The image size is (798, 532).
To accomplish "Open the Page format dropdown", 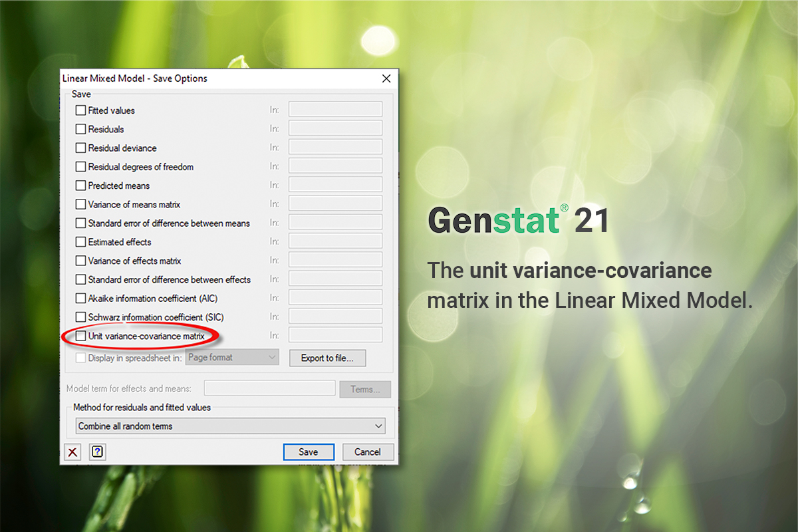I will 232,358.
